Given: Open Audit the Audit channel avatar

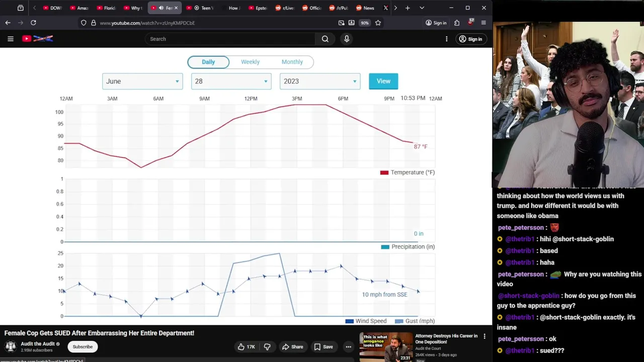Looking at the screenshot, I should [11, 346].
